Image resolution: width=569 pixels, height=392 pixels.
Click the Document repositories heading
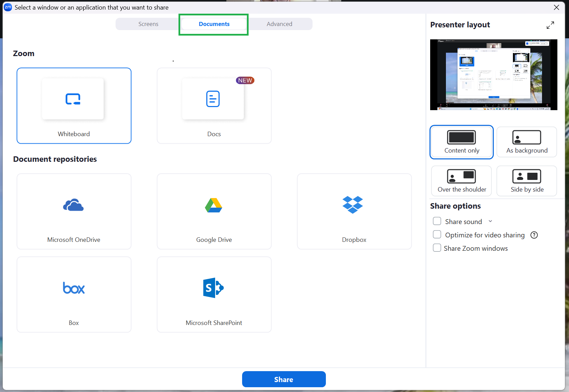55,159
